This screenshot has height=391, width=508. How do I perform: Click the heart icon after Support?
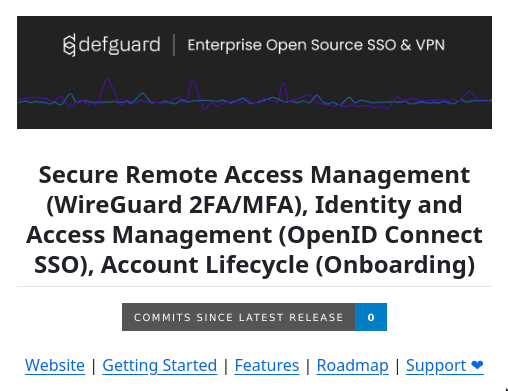pos(477,365)
